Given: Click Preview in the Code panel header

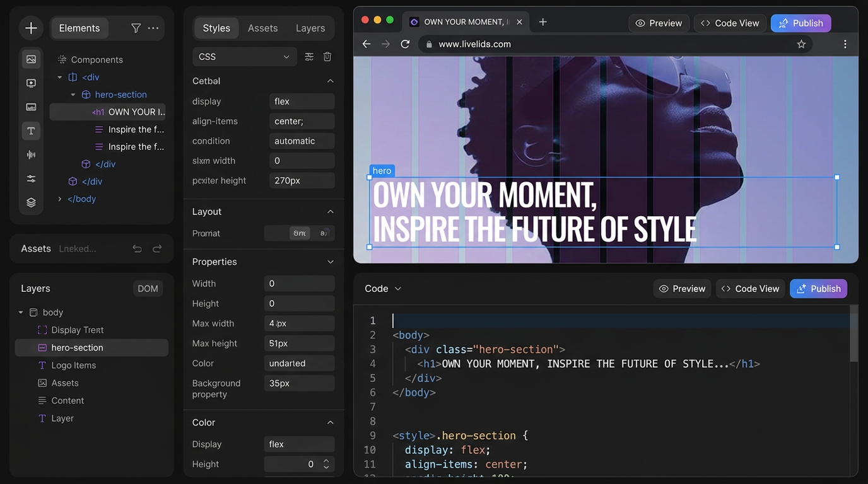Looking at the screenshot, I should tap(682, 289).
